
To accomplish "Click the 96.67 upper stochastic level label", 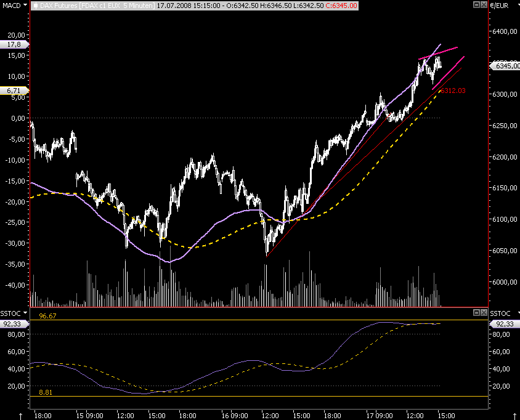I will tap(47, 316).
